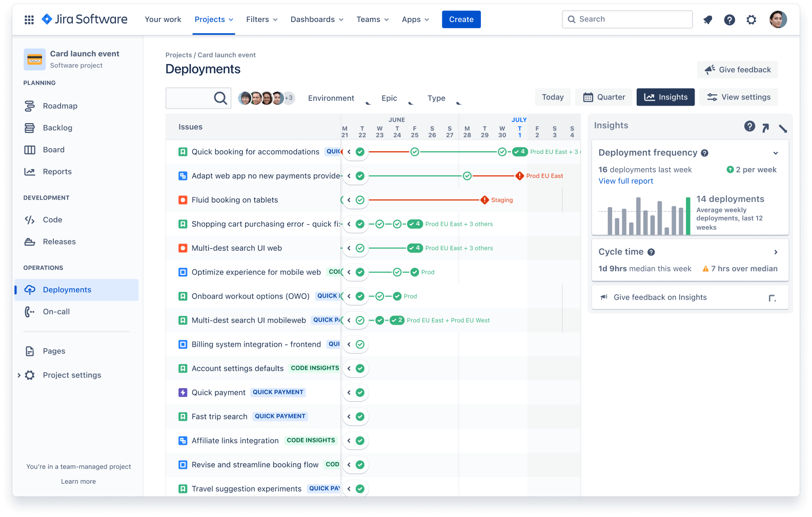
Task: Click the help question mark in top bar
Action: click(729, 19)
